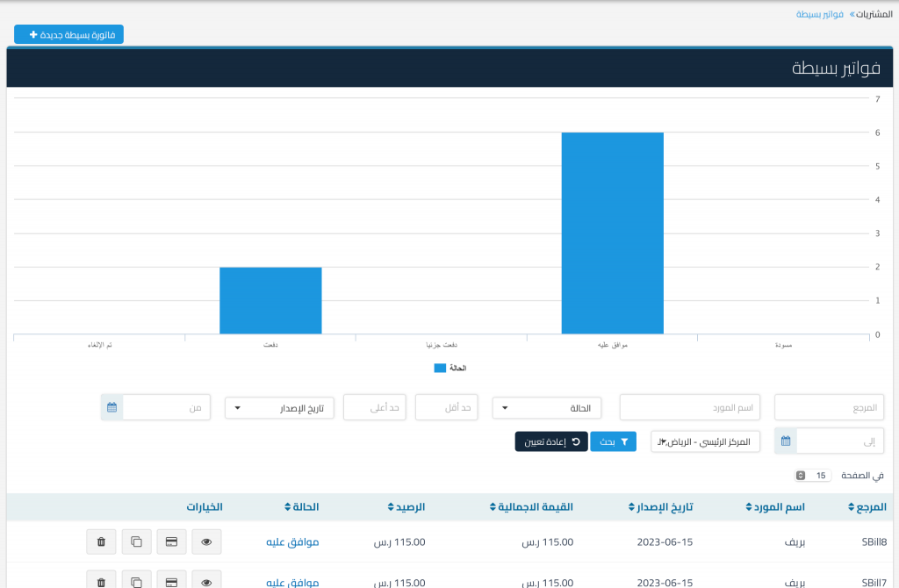
Task: Open the calendar icon beside the من date field
Action: click(111, 407)
